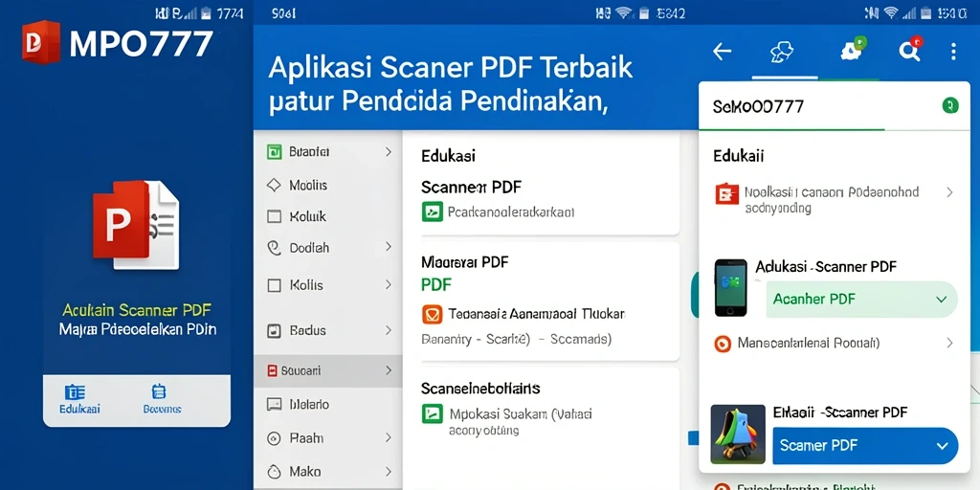Open the Scanner PDF heading
The image size is (980, 490).
[471, 187]
